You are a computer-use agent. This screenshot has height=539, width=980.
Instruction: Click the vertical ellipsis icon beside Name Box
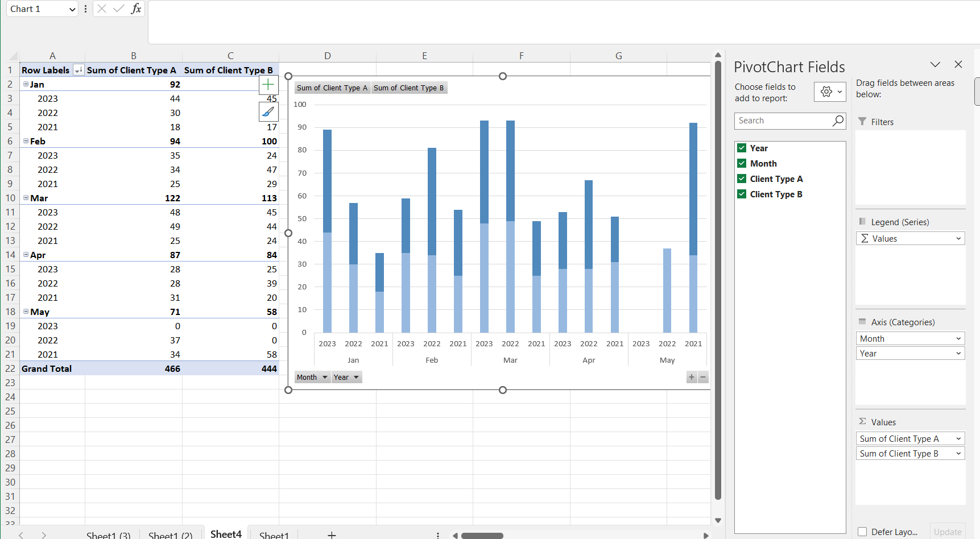click(x=85, y=9)
